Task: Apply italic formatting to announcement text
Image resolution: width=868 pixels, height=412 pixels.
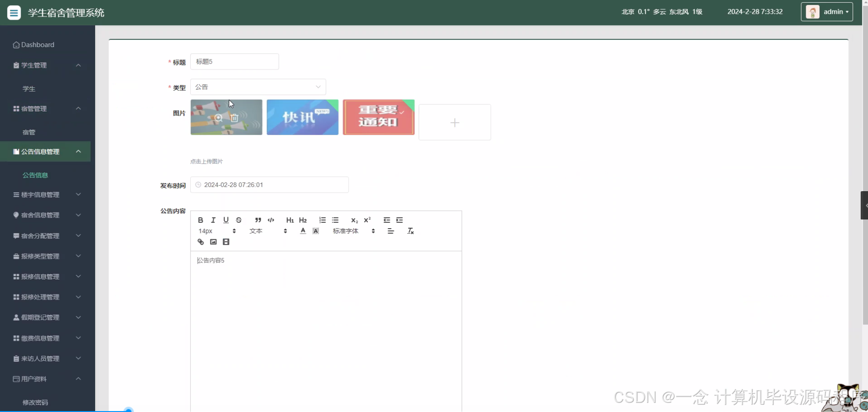Action: coord(213,220)
